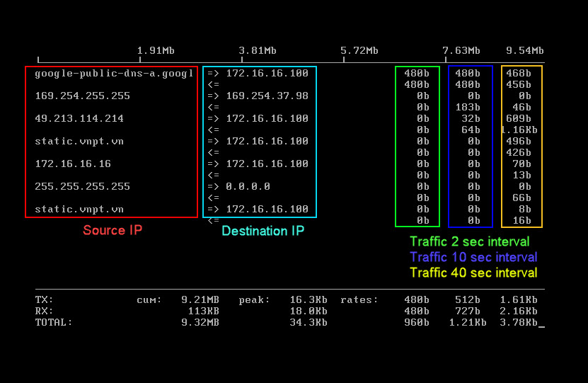Image resolution: width=588 pixels, height=383 pixels.
Task: Click the 5.72Mb scale label
Action: tap(359, 51)
